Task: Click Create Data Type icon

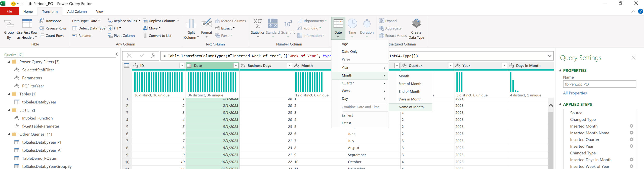Action: click(x=416, y=23)
